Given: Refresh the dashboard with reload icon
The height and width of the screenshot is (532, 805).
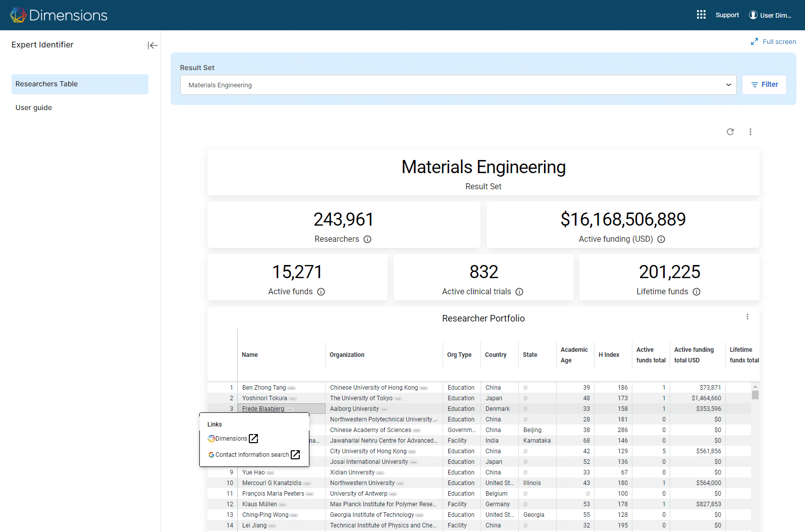Looking at the screenshot, I should [730, 132].
